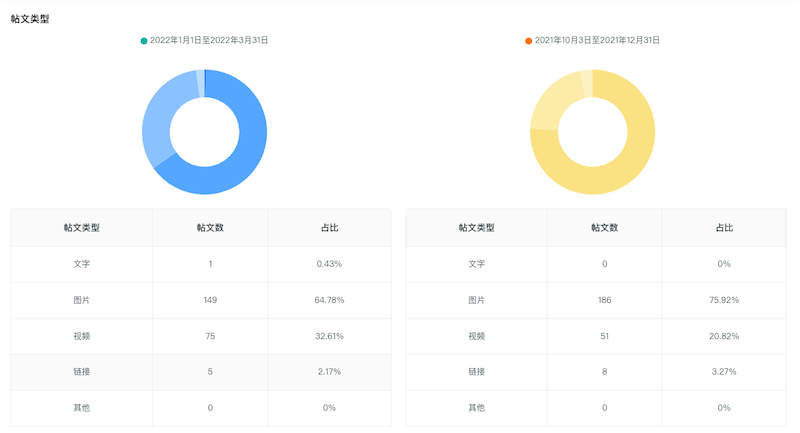This screenshot has height=433, width=800.
Task: Click the 帖文数 header in left table
Action: [x=210, y=228]
